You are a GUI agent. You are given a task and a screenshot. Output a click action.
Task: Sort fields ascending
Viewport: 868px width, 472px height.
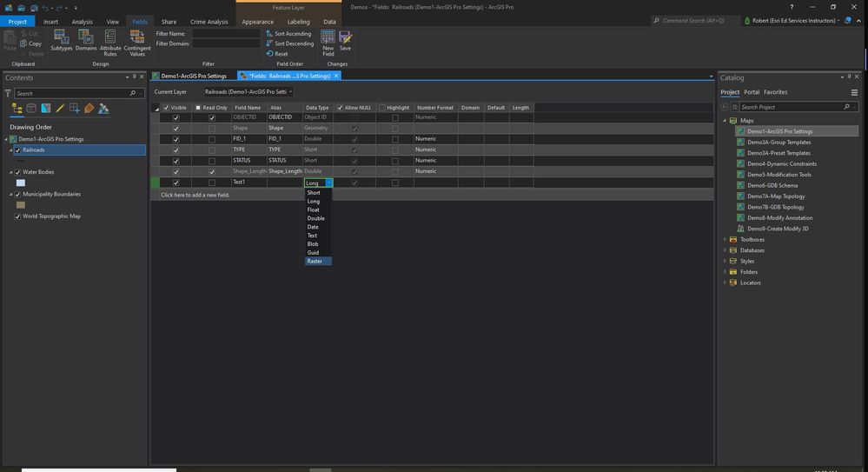288,34
